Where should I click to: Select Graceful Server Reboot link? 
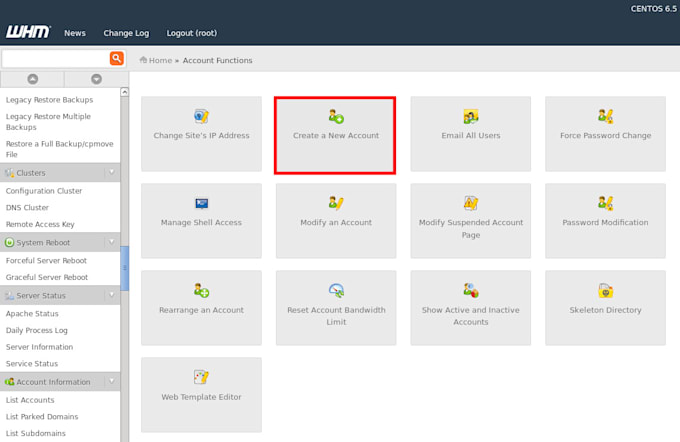tap(47, 277)
